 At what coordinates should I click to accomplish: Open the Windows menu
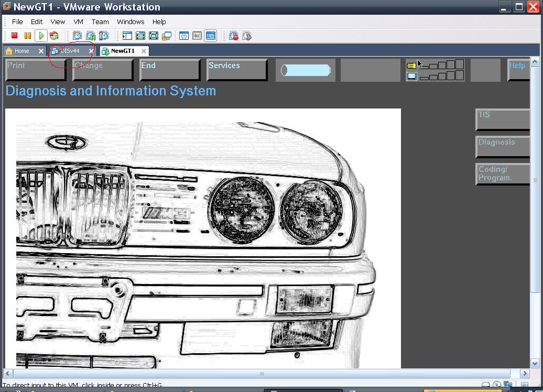[131, 21]
